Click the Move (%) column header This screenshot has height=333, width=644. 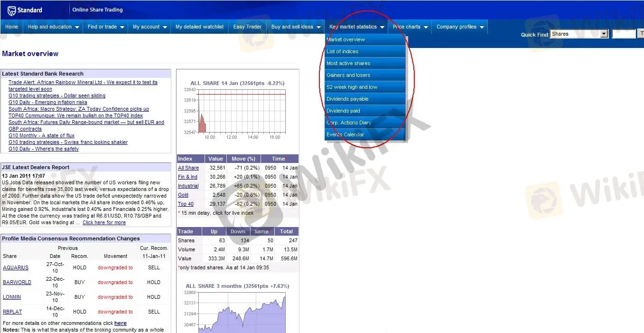coord(243,159)
